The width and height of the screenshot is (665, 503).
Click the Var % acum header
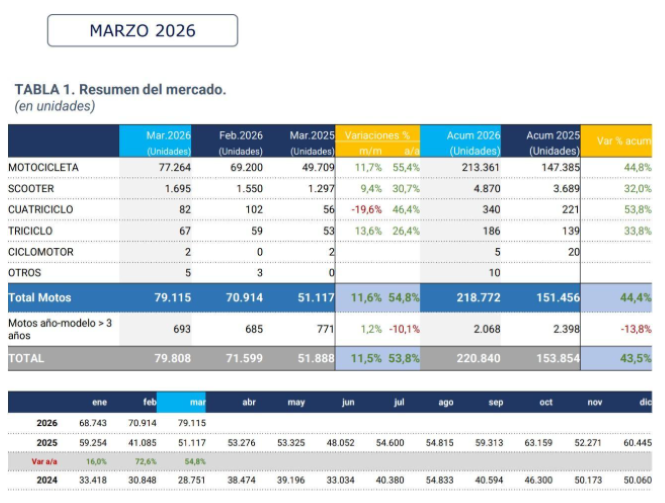[623, 141]
